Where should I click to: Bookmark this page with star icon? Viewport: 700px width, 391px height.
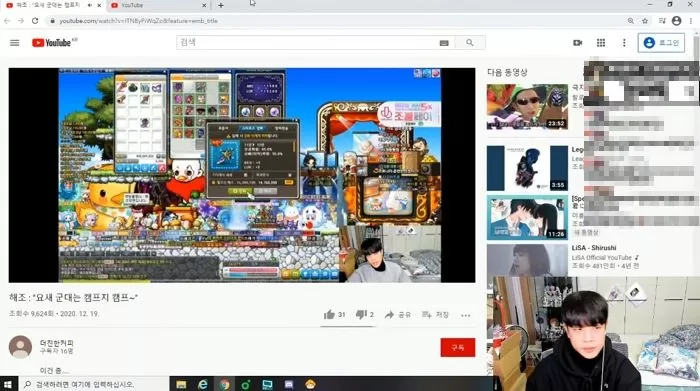(x=645, y=21)
